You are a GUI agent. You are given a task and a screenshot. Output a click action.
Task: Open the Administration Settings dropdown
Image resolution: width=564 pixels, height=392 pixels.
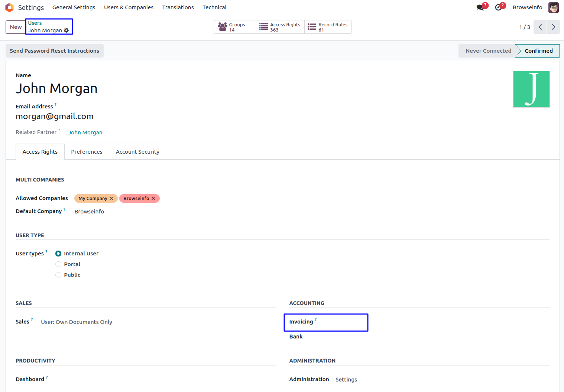click(x=346, y=379)
